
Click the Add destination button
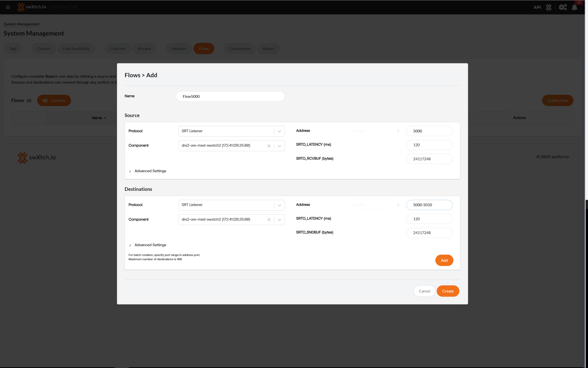coord(444,260)
